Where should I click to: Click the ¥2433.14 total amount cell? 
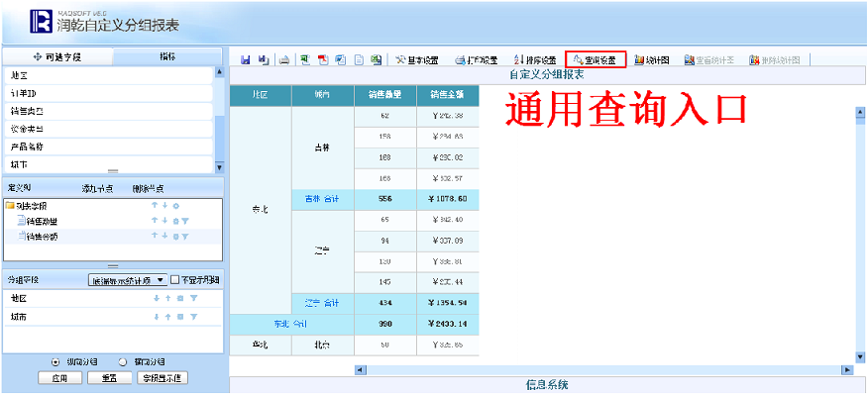(x=448, y=324)
